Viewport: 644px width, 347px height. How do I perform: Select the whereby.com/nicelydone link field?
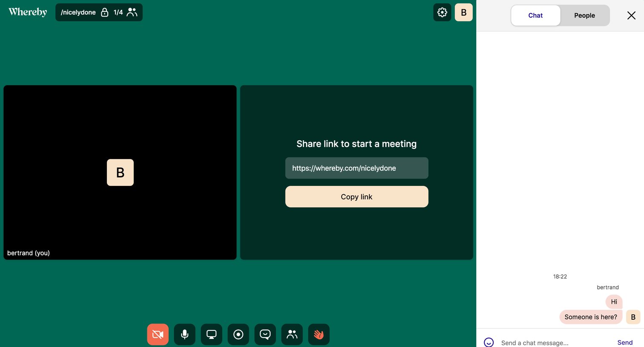pyautogui.click(x=356, y=168)
